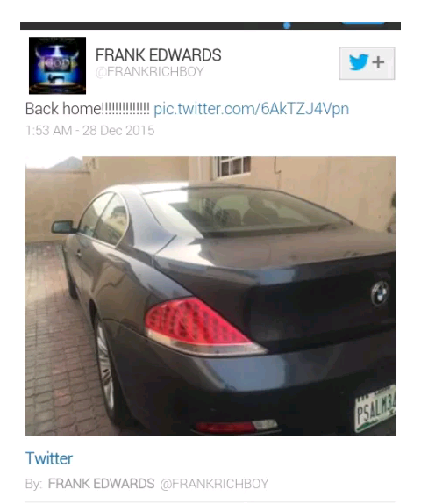Click the house window in the photo
Image resolution: width=421 pixels, height=504 pixels.
(x=232, y=167)
